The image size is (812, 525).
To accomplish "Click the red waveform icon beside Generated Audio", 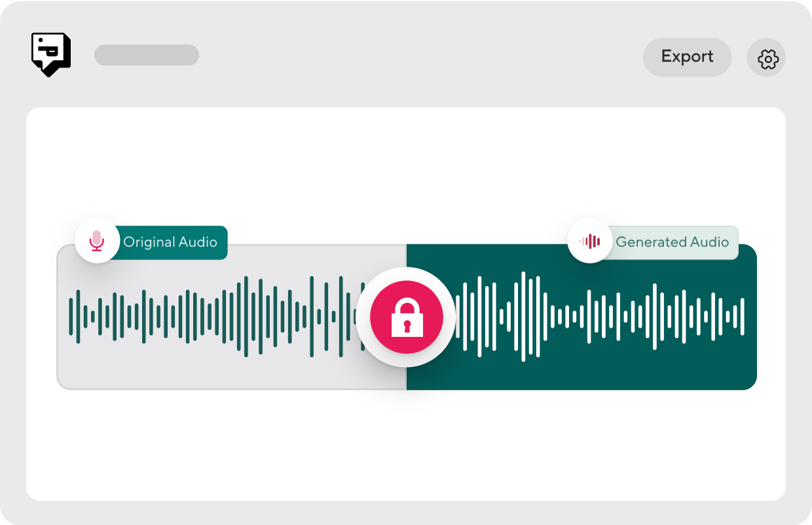I will click(590, 241).
